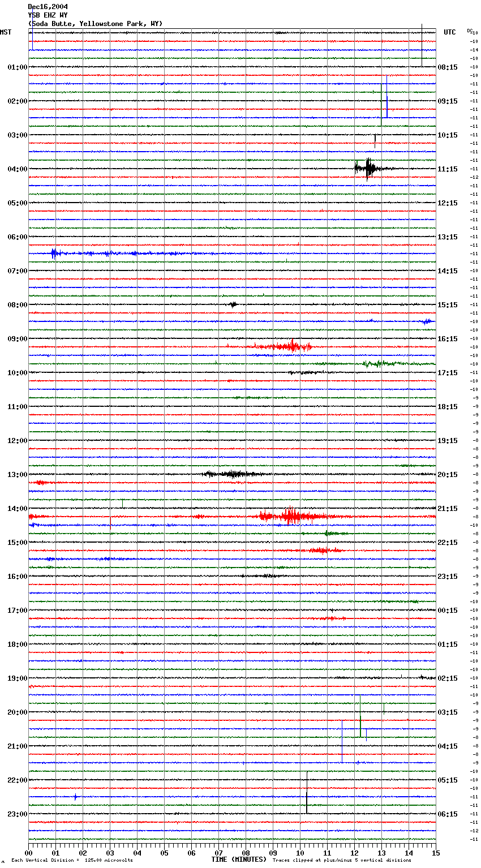The width and height of the screenshot is (481, 868).
Task: Click the TIME (MINUTES) axis title
Action: coord(239,860)
